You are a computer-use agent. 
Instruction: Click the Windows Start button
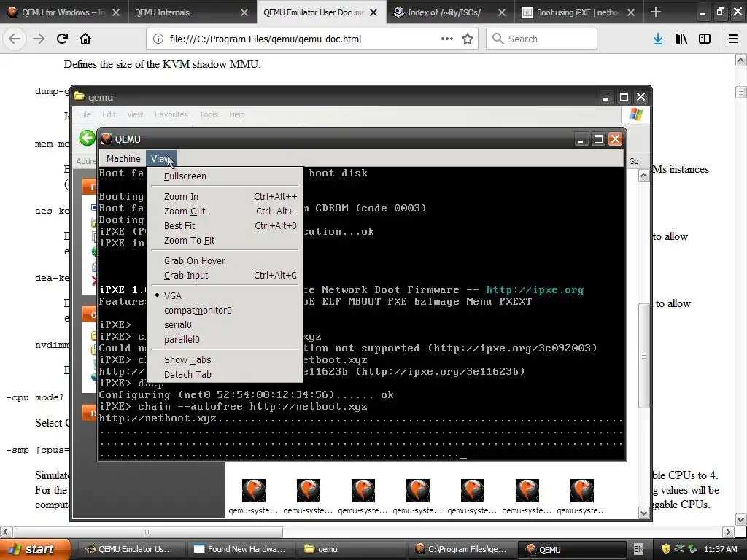click(34, 549)
